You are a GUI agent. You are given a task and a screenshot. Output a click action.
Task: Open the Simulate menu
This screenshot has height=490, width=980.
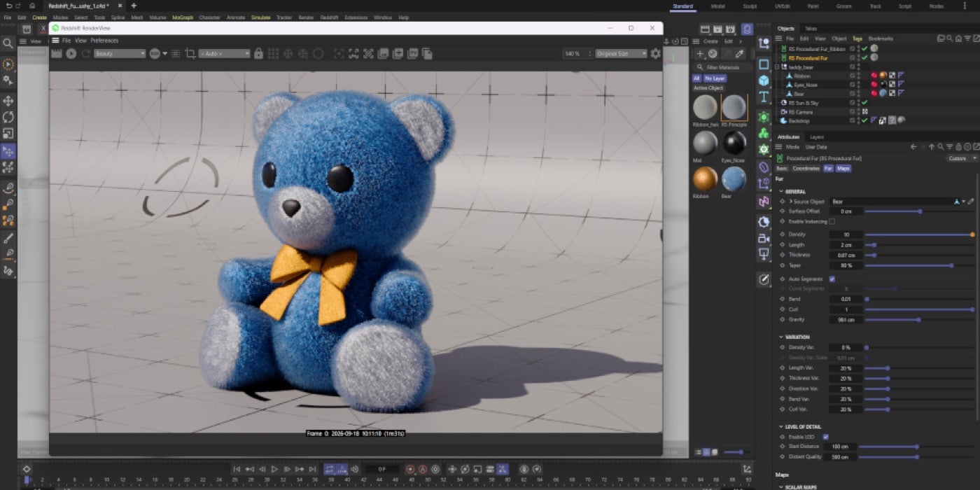(x=261, y=17)
